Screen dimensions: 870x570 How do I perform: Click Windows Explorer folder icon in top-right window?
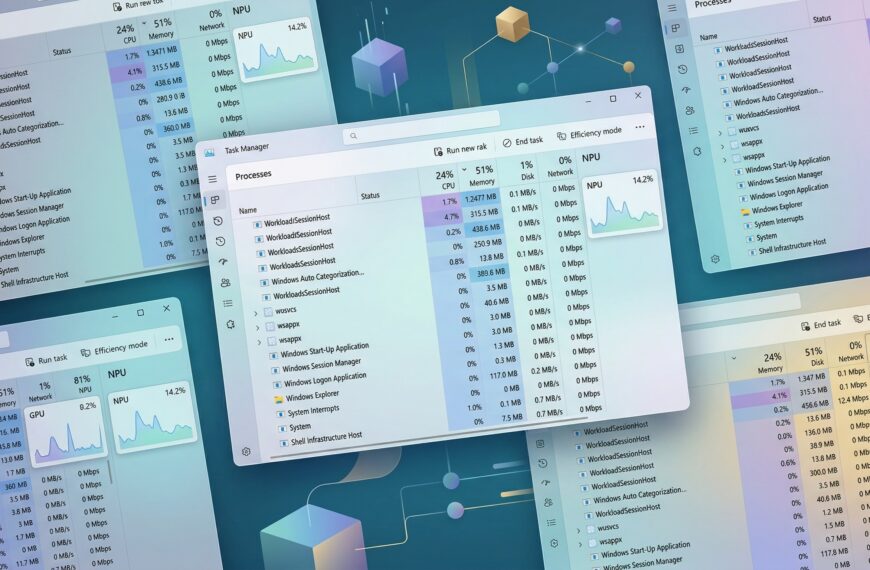(745, 212)
